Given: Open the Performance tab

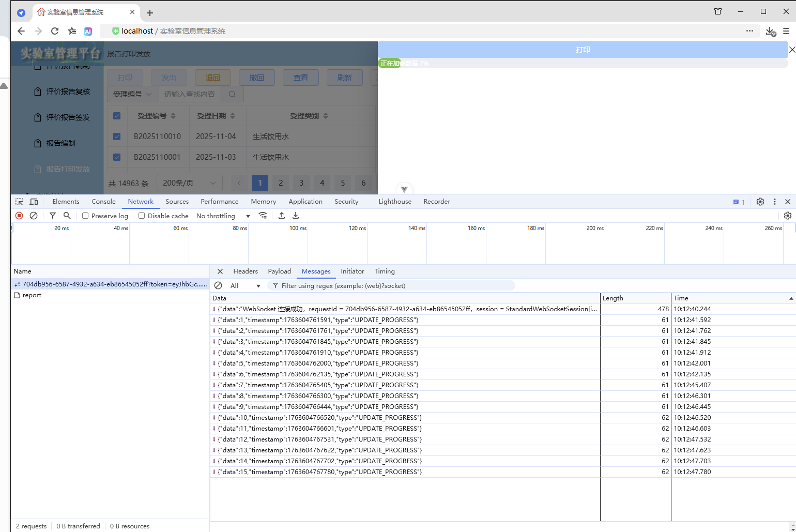Looking at the screenshot, I should 219,202.
